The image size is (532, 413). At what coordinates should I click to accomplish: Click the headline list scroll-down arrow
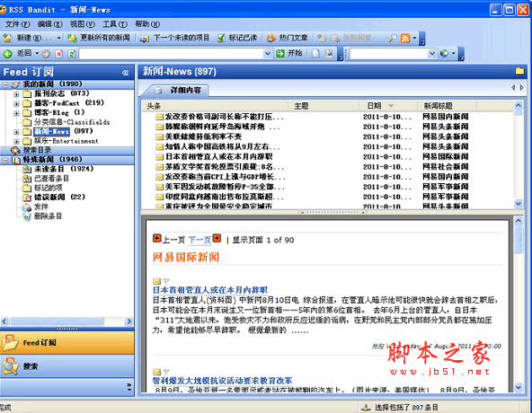(x=519, y=204)
